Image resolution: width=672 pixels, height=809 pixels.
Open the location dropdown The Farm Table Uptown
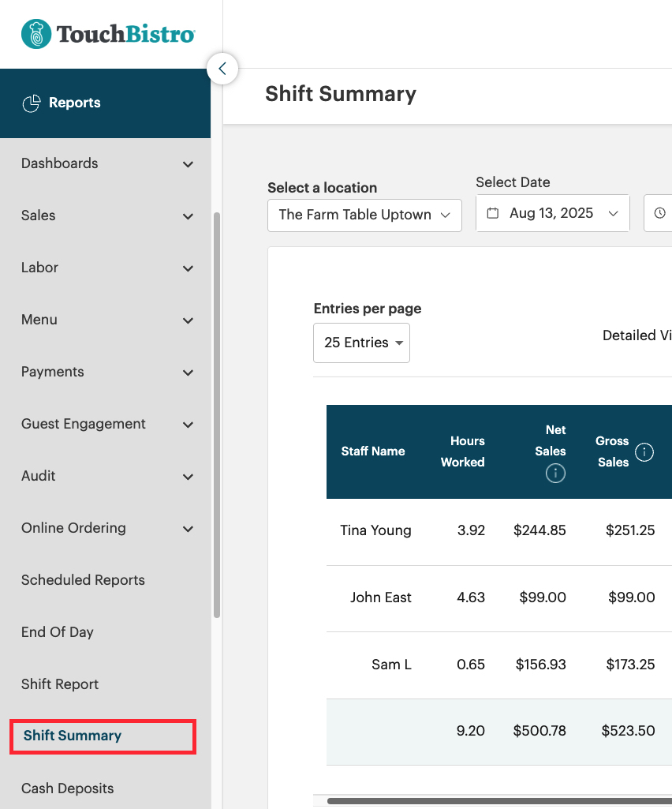coord(364,215)
